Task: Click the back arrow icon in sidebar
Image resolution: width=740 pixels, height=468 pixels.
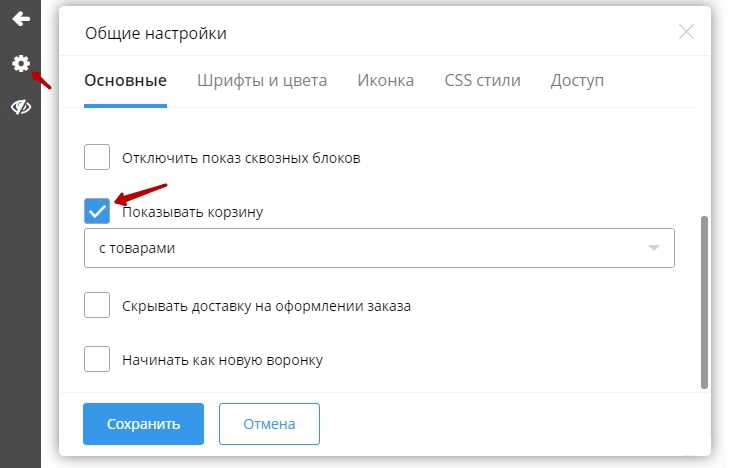Action: [20, 19]
